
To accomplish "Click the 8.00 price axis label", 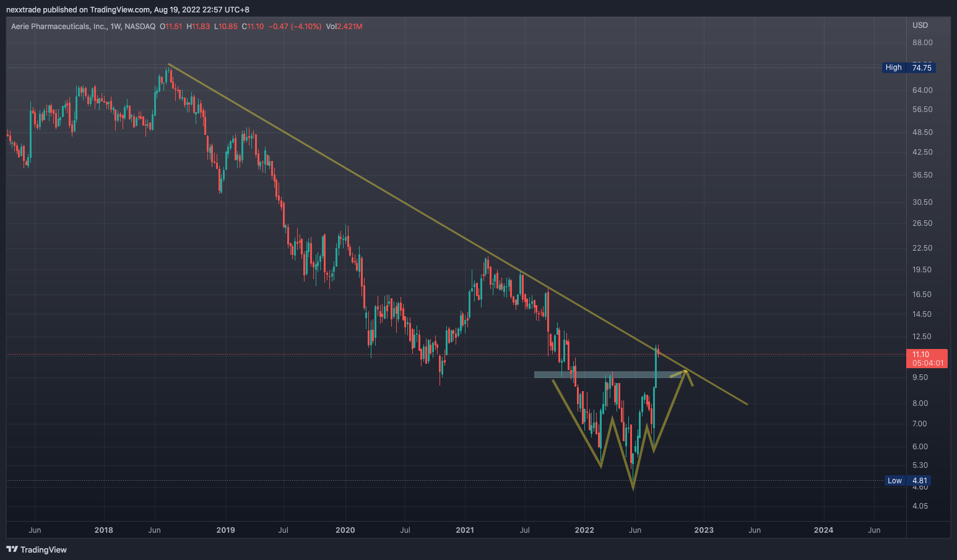I will 920,403.
